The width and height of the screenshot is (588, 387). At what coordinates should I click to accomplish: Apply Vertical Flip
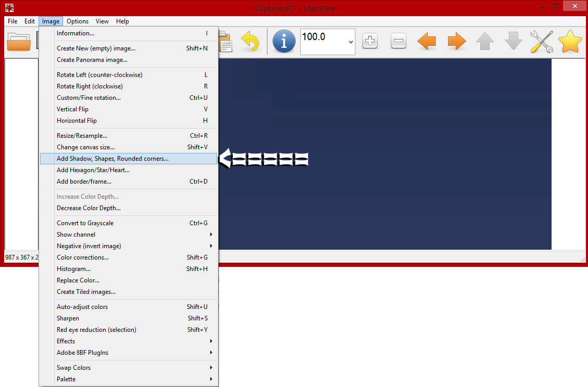[129, 109]
